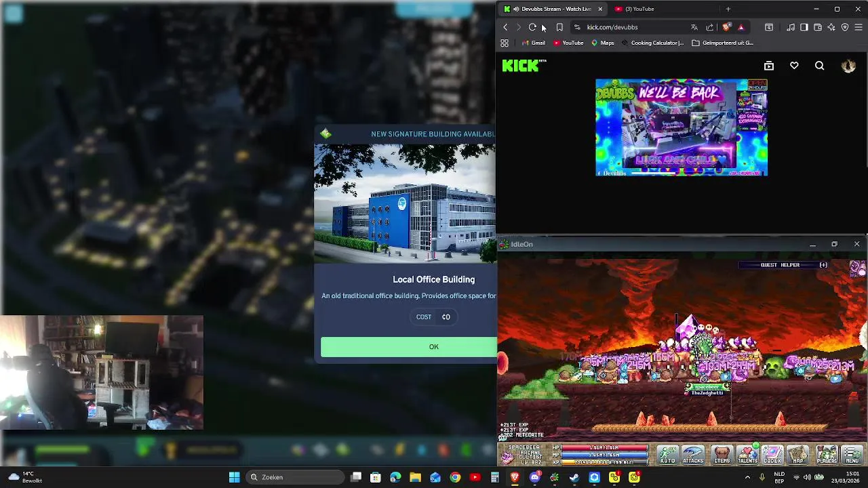Open Brave VPN shield icon
Screen dimensions: 868x488
pyautogui.click(x=845, y=27)
